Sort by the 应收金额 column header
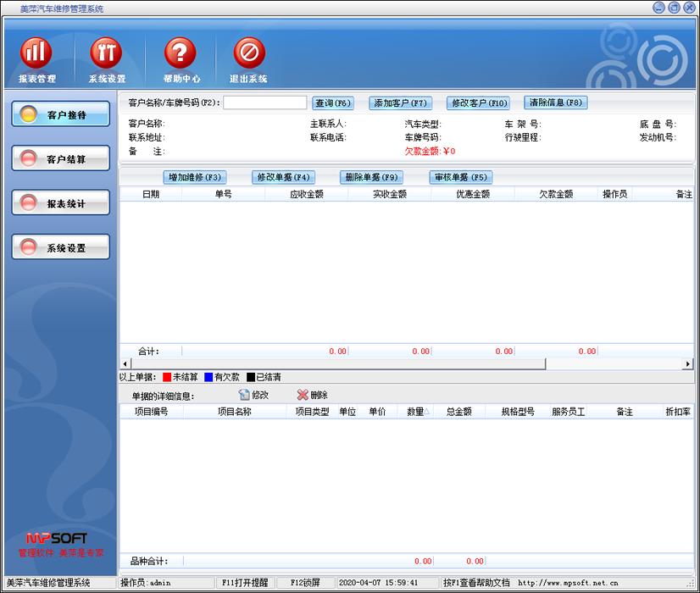The image size is (700, 593). coord(307,194)
